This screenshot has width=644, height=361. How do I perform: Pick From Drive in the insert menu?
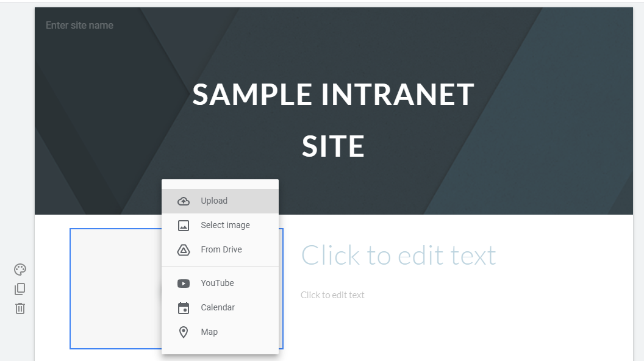click(x=221, y=249)
